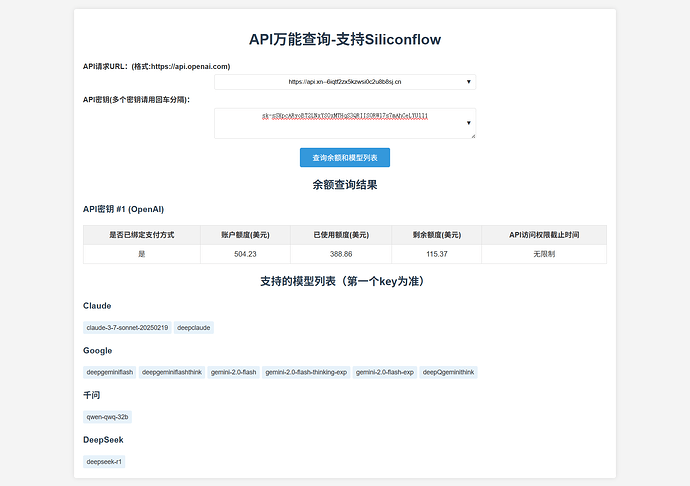690x486 pixels.
Task: Click the Claude group heading
Action: [97, 306]
